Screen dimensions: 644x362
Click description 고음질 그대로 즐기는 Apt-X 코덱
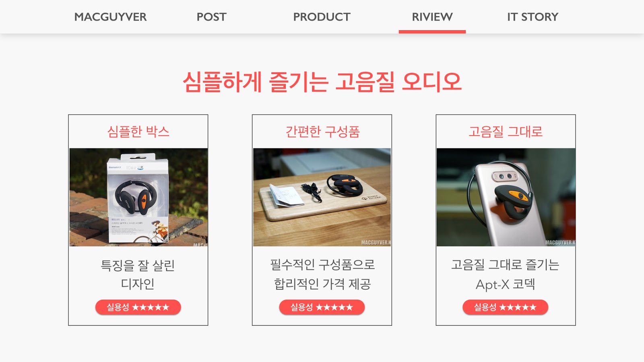pos(506,275)
